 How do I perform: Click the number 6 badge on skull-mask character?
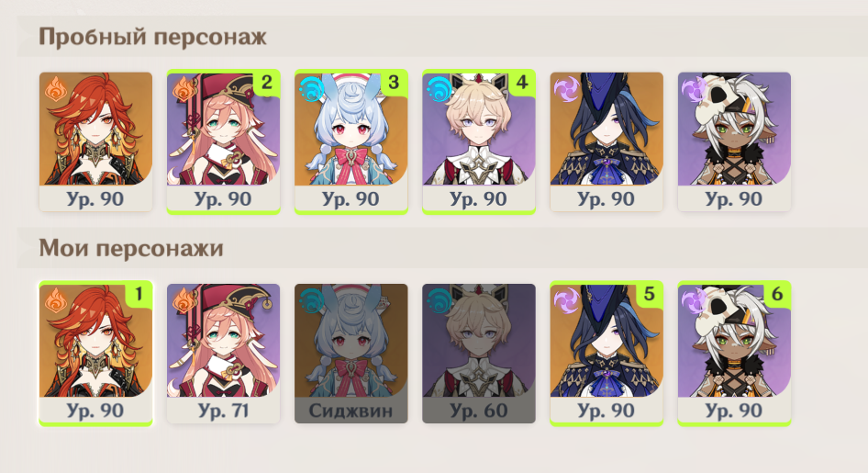pyautogui.click(x=777, y=294)
